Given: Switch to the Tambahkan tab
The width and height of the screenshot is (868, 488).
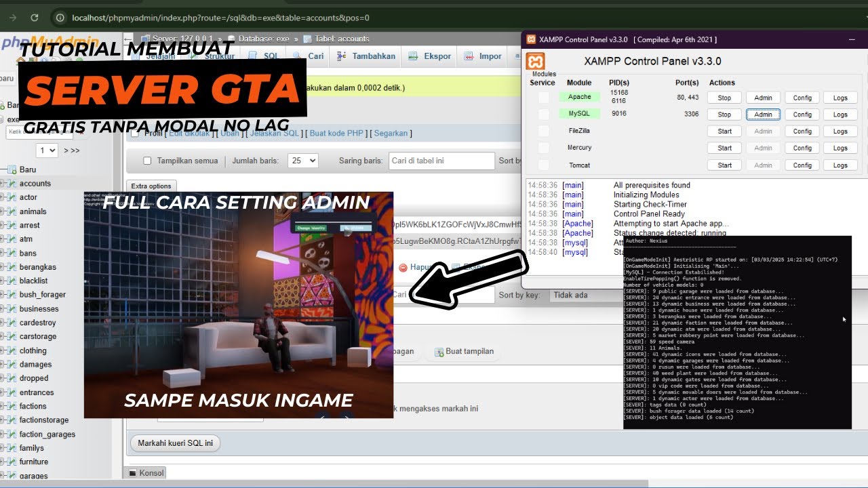Looking at the screenshot, I should [x=366, y=56].
